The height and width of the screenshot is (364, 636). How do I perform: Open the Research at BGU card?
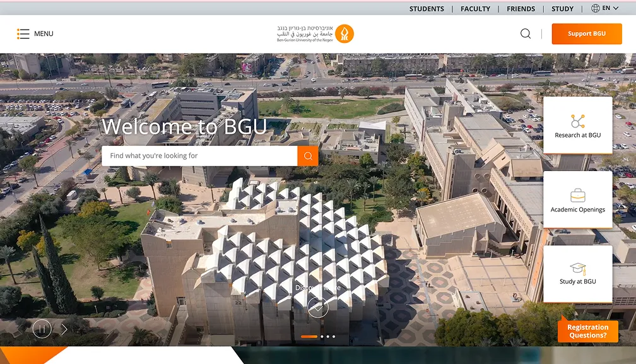click(x=577, y=125)
